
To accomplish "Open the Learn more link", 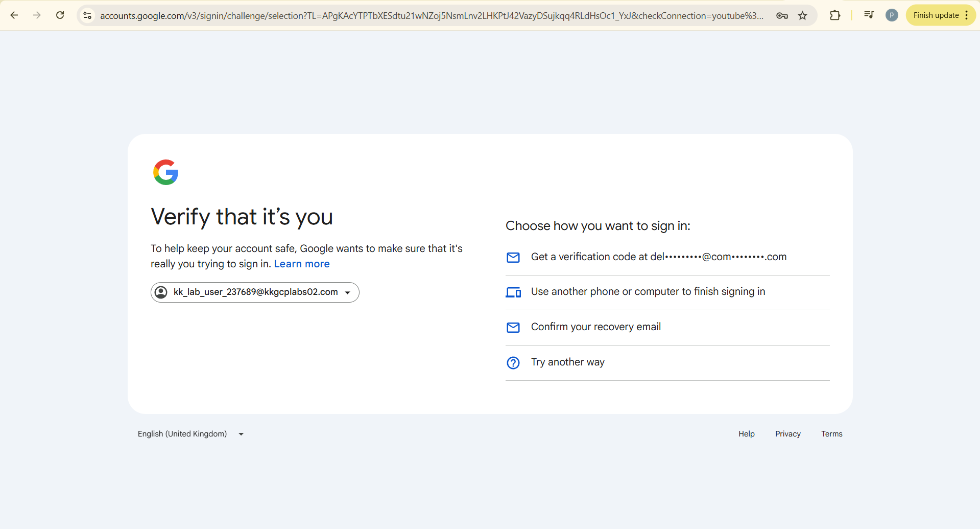I will pyautogui.click(x=302, y=264).
